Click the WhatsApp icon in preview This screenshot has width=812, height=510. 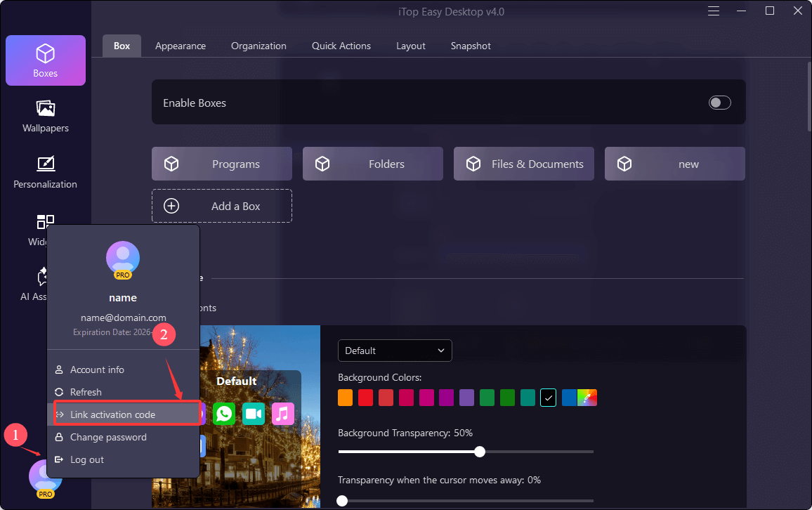(x=224, y=414)
